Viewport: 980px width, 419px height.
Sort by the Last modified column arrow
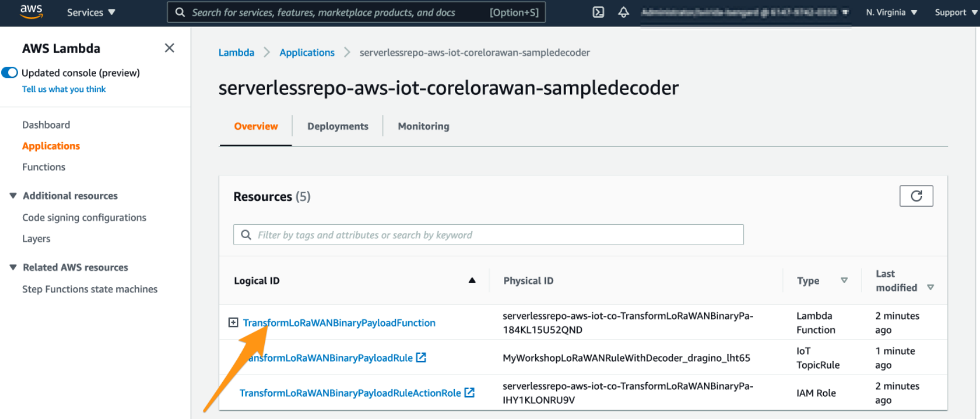tap(930, 287)
